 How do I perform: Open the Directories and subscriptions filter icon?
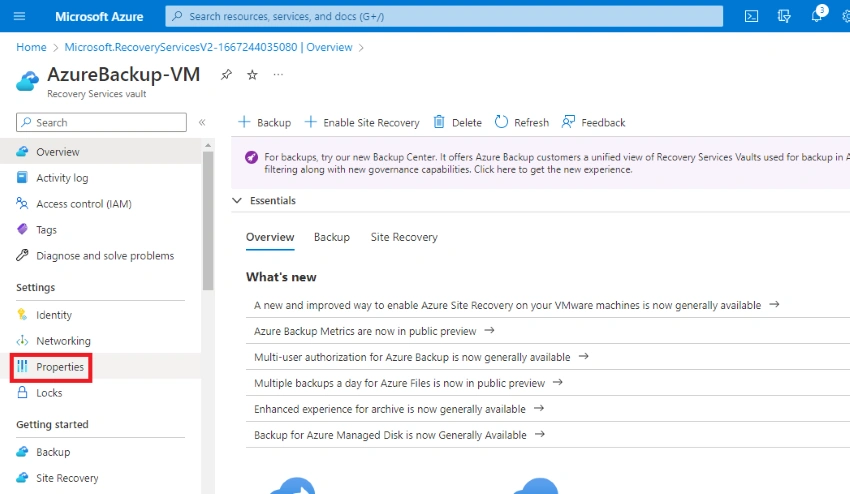tap(784, 16)
